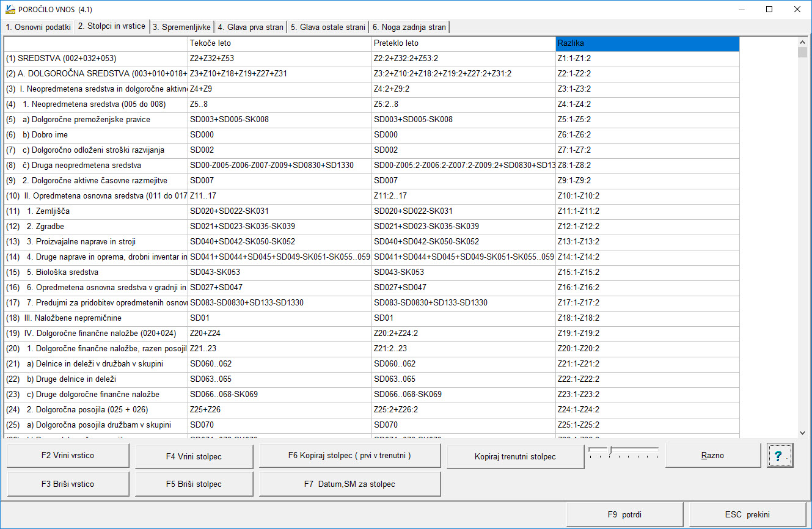
Task: Click the F4 Vrini stolpec button
Action: point(194,456)
